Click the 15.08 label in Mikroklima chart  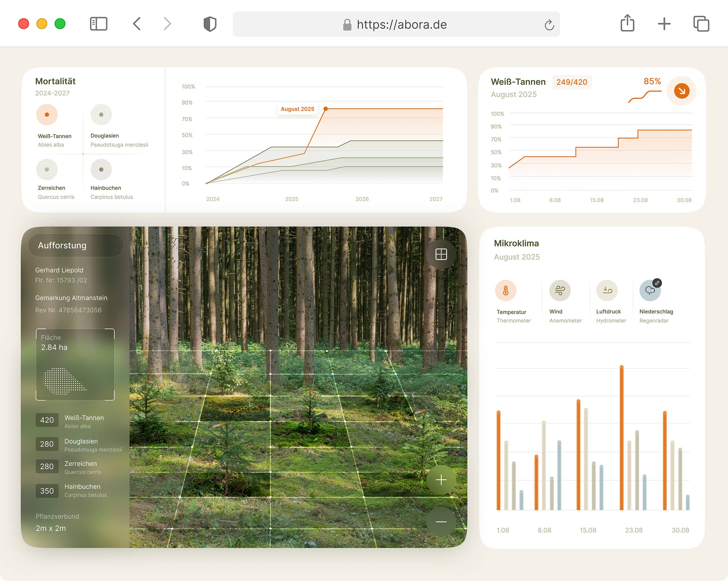(x=588, y=530)
